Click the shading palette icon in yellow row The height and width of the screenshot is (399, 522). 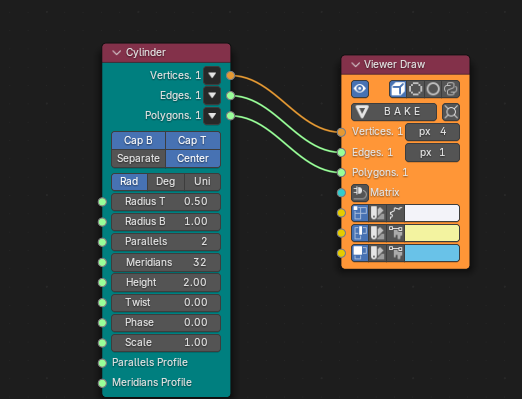tap(378, 233)
